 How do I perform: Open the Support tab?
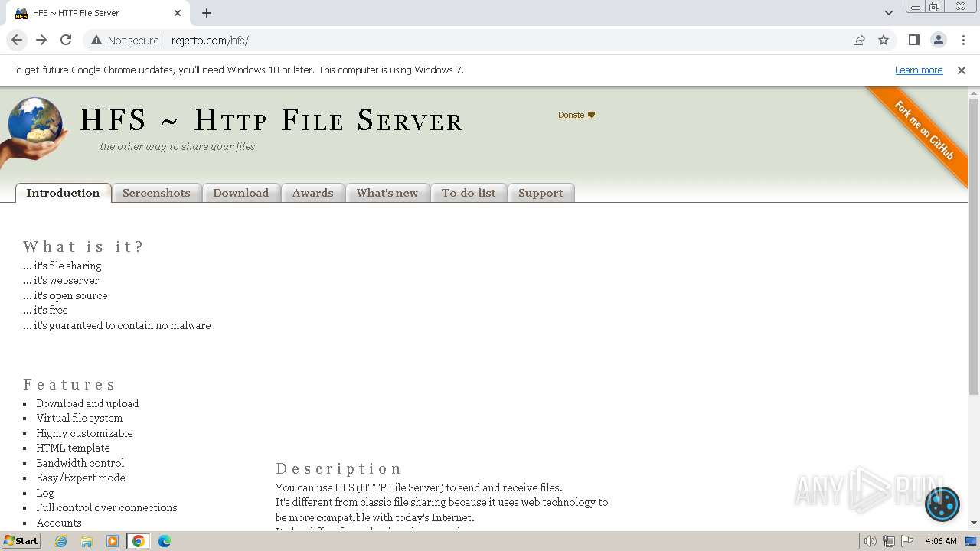click(541, 193)
